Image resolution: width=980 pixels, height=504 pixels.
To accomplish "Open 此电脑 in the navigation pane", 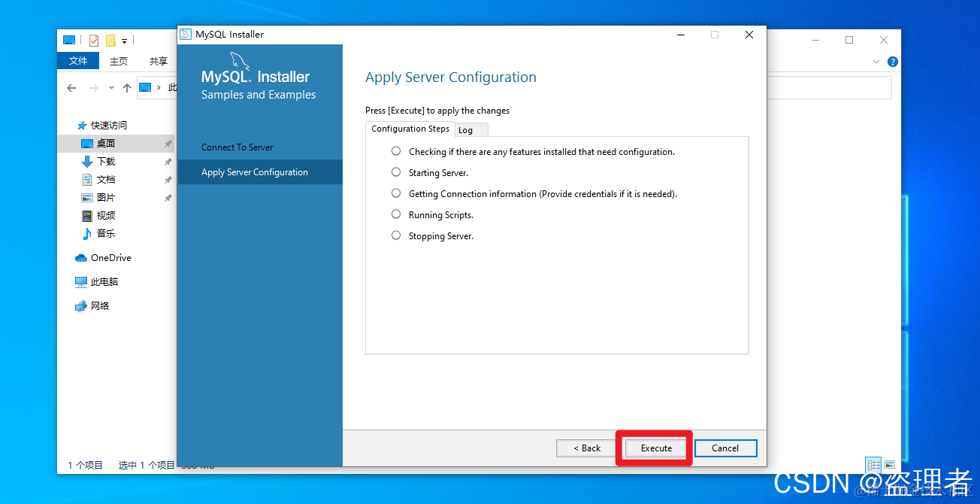I will pos(105,282).
